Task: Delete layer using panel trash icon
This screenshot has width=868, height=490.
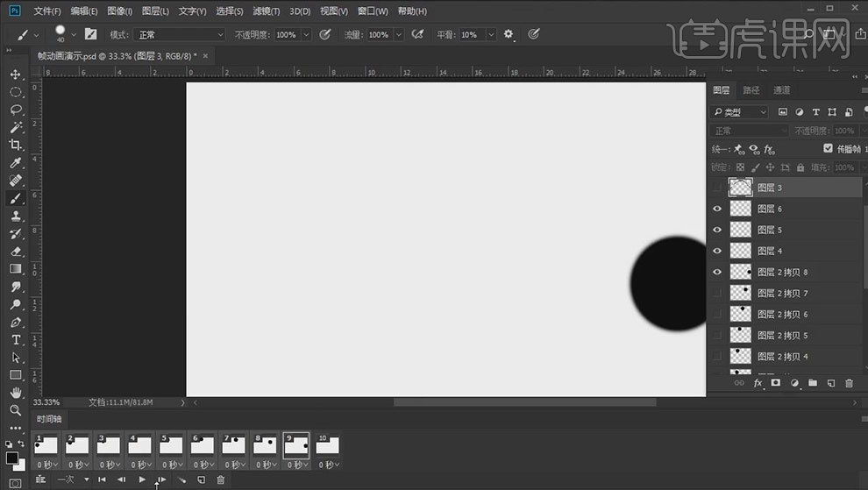Action: pyautogui.click(x=850, y=383)
